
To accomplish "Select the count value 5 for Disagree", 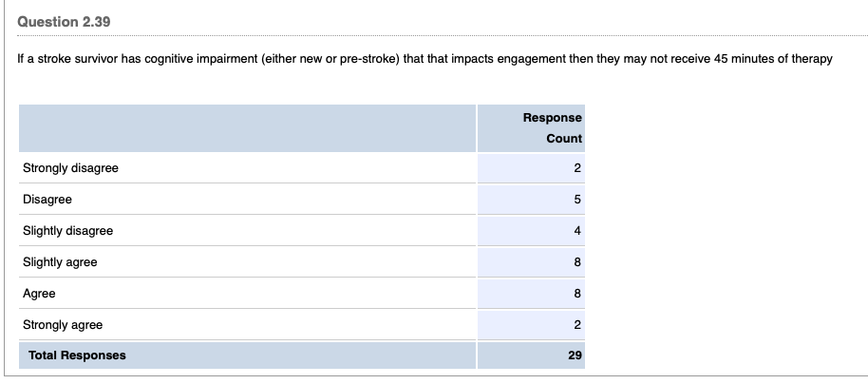I will [576, 200].
